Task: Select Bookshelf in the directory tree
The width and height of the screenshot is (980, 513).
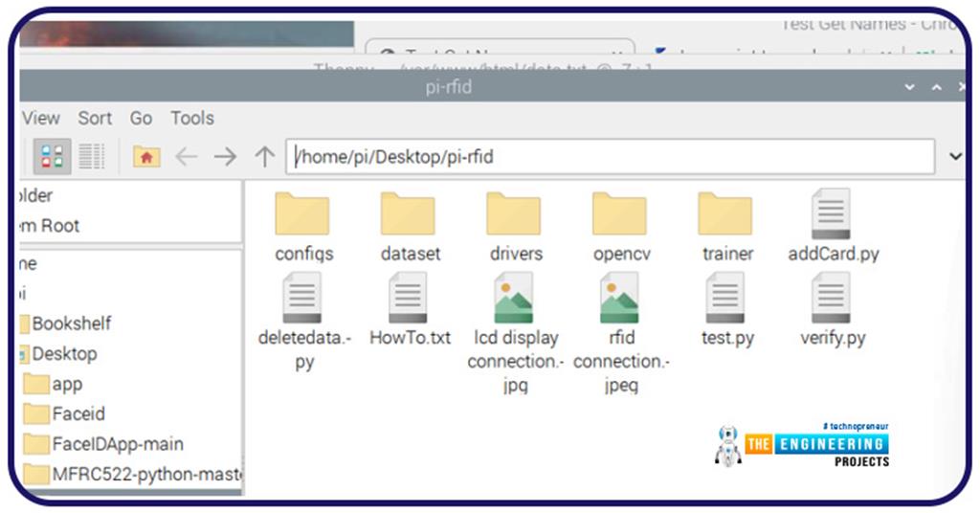Action: tap(71, 323)
